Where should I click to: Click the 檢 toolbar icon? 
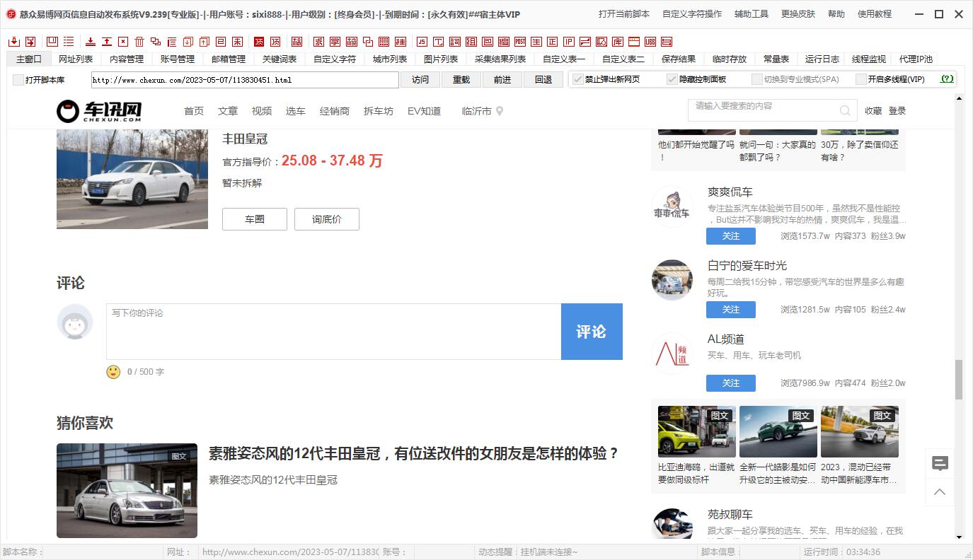pos(352,42)
